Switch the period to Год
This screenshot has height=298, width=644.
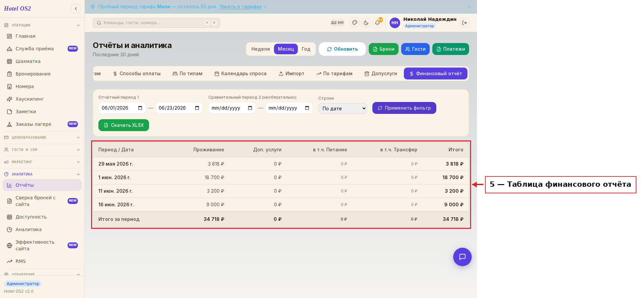pyautogui.click(x=306, y=49)
